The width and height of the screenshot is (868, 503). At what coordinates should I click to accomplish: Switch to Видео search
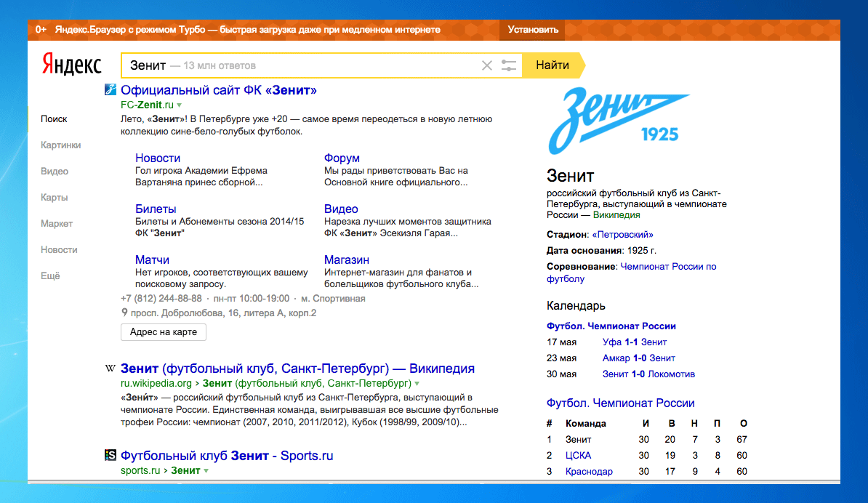[55, 171]
